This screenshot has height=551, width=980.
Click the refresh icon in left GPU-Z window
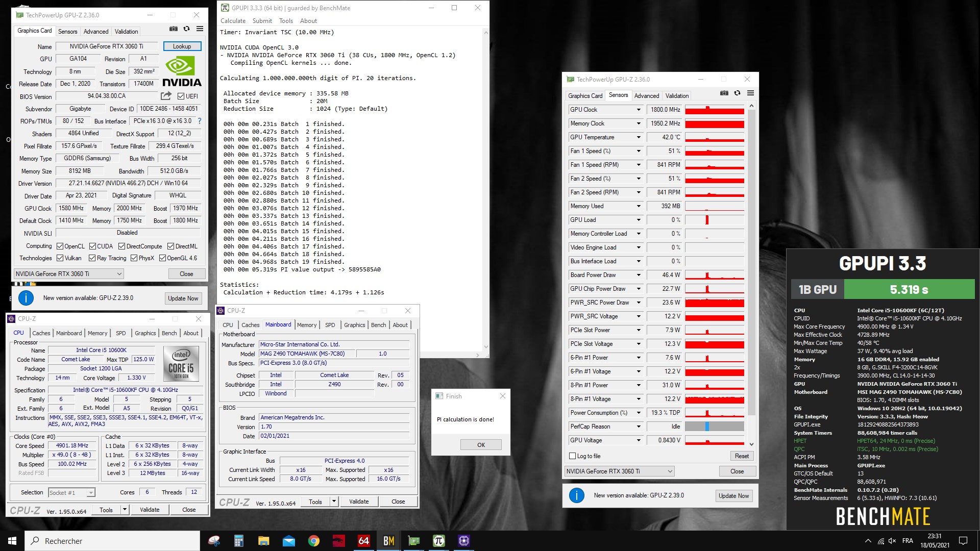click(187, 29)
